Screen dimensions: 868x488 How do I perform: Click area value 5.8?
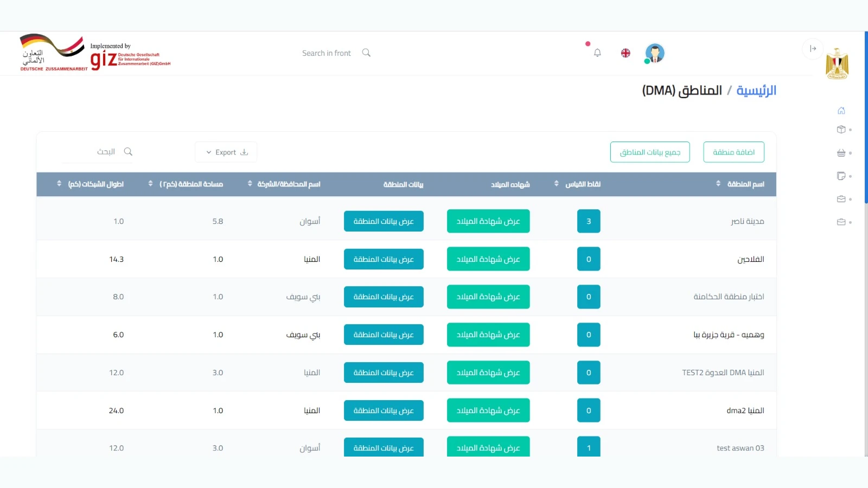click(218, 221)
